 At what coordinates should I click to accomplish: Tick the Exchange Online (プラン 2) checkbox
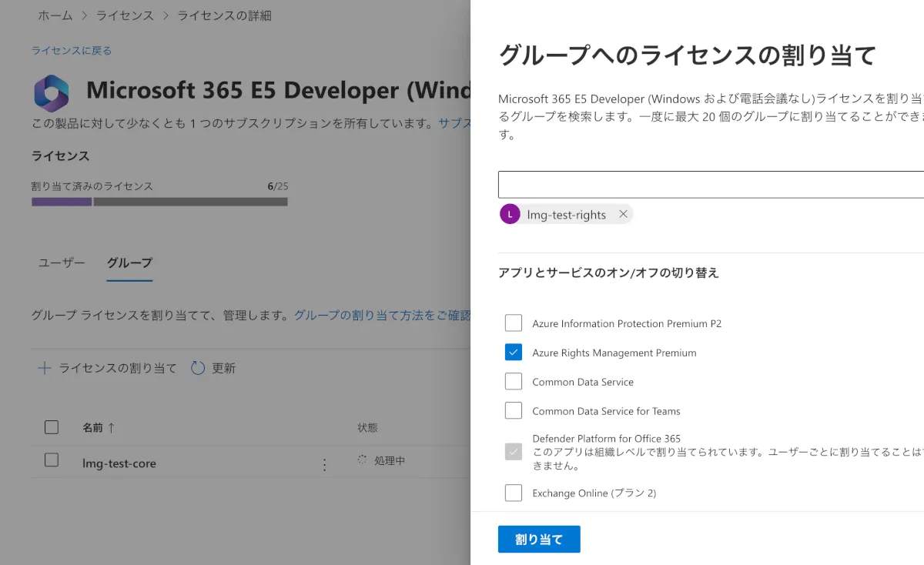coord(514,493)
